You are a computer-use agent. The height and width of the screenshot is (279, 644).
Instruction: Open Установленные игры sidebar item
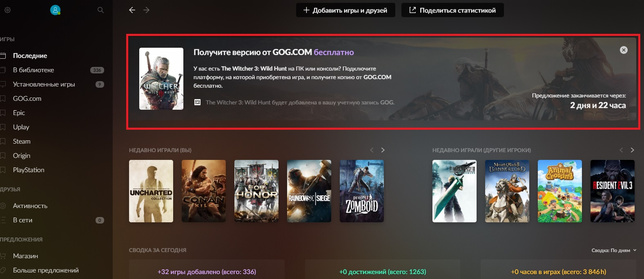tap(44, 84)
